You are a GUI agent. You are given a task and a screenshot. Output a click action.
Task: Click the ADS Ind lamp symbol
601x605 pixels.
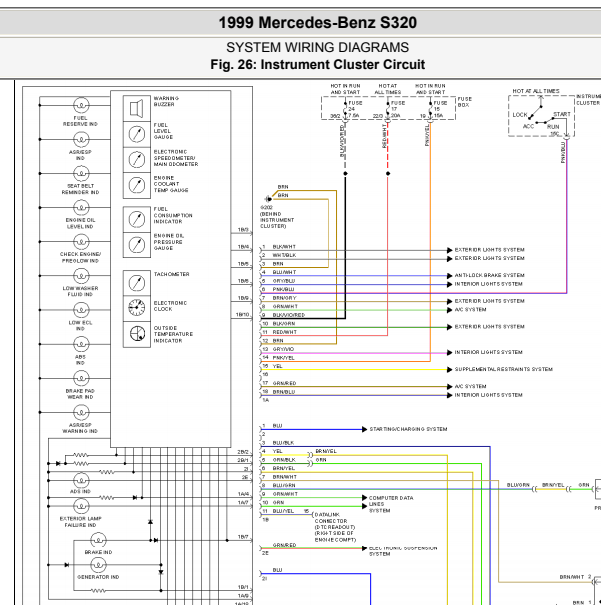coord(81,481)
